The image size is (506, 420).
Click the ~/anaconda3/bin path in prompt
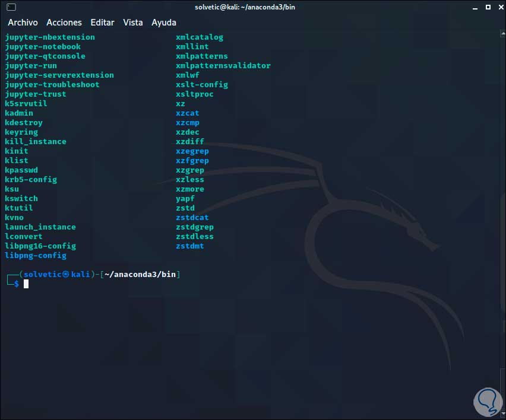(x=140, y=274)
